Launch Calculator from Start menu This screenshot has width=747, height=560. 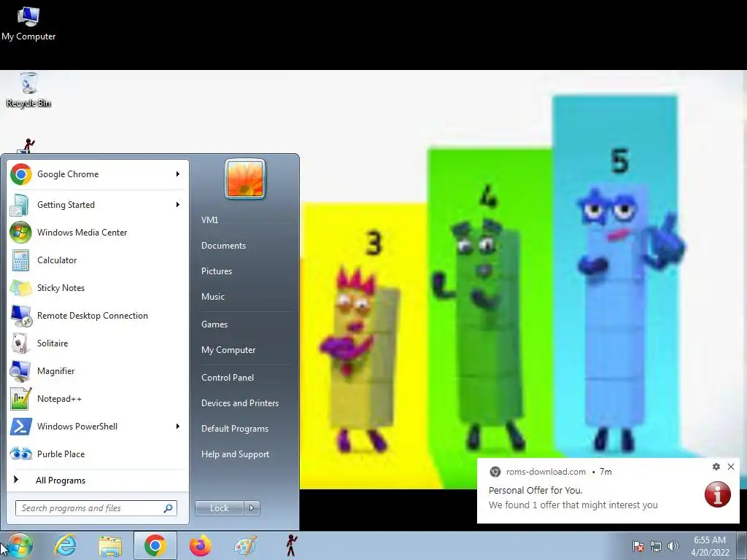point(98,260)
